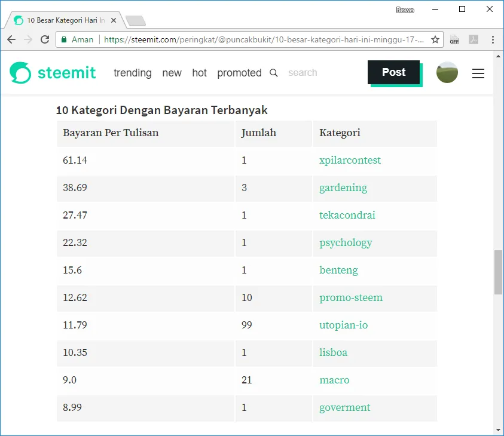504x436 pixels.
Task: Open the promoted posts menu item
Action: [239, 73]
